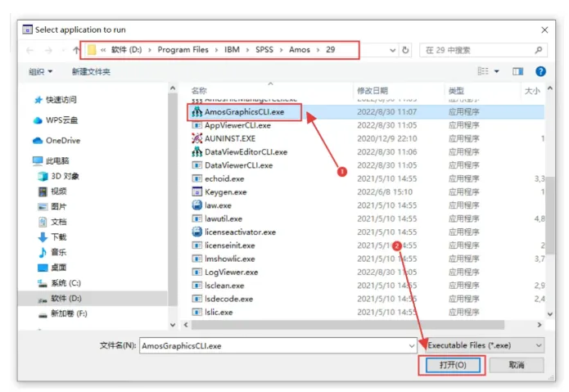569x392 pixels.
Task: Click the file list horizontal scrollbar
Action: click(348, 325)
